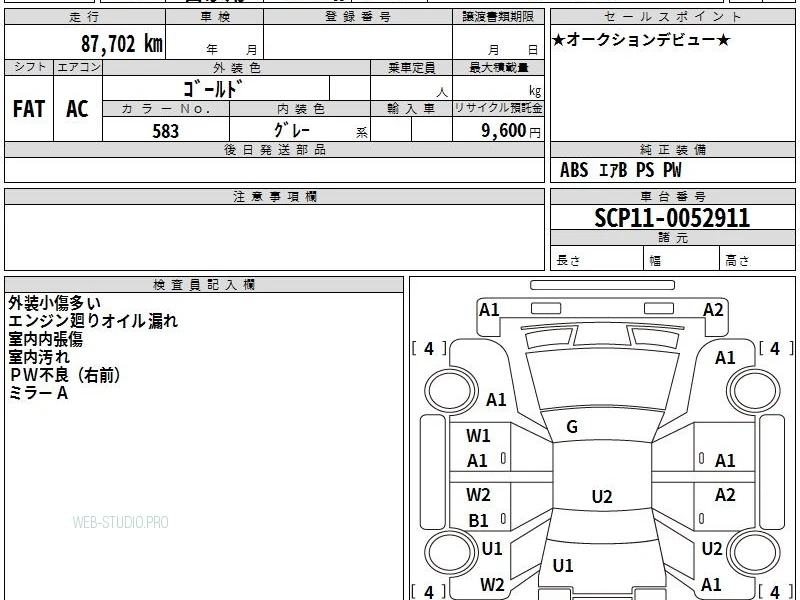Select the 高さ dimension label
800x600 pixels.
pyautogui.click(x=737, y=261)
